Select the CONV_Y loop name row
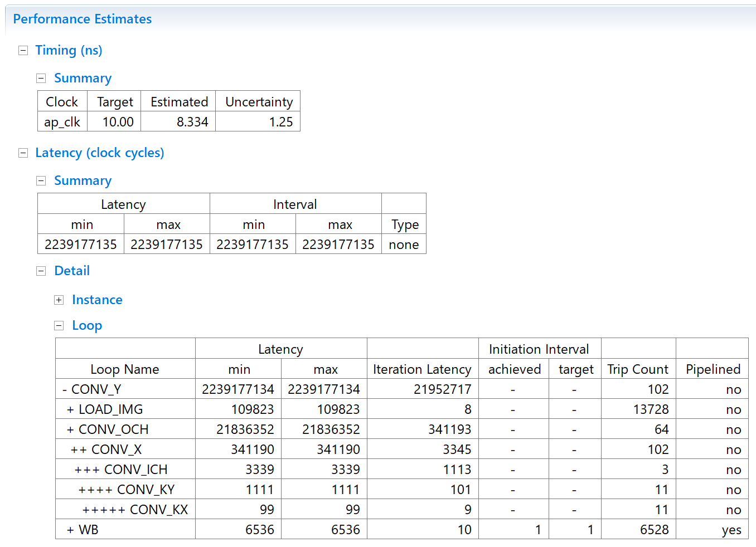756x547 pixels. [125, 389]
